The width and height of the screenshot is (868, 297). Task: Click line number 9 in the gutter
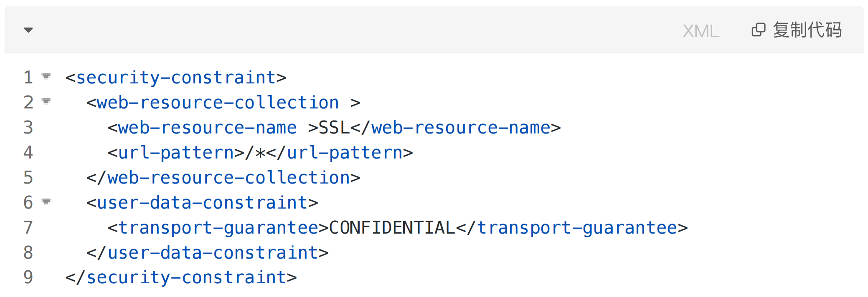28,277
